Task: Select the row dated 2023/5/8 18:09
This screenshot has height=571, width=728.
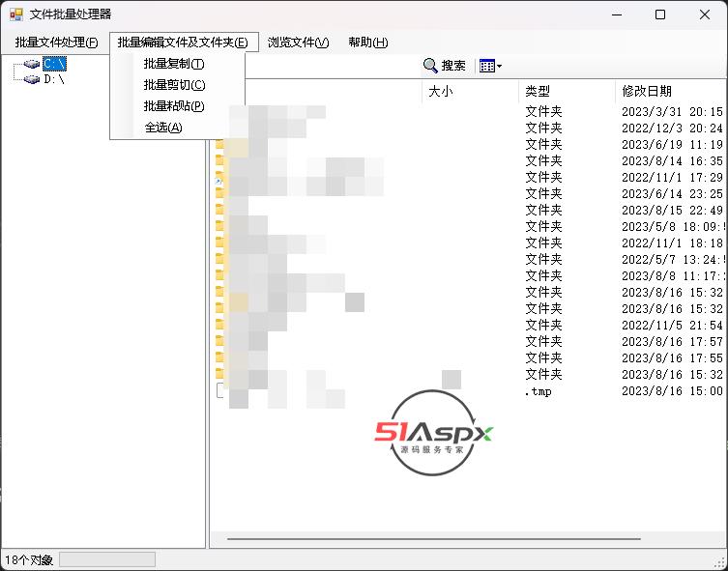Action: [x=469, y=227]
